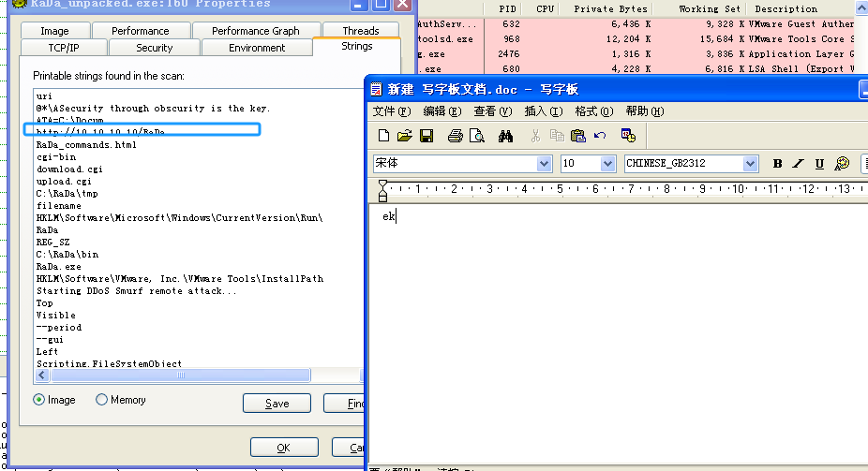Open the font size dropdown showing 10
The height and width of the screenshot is (471, 868).
pos(607,164)
